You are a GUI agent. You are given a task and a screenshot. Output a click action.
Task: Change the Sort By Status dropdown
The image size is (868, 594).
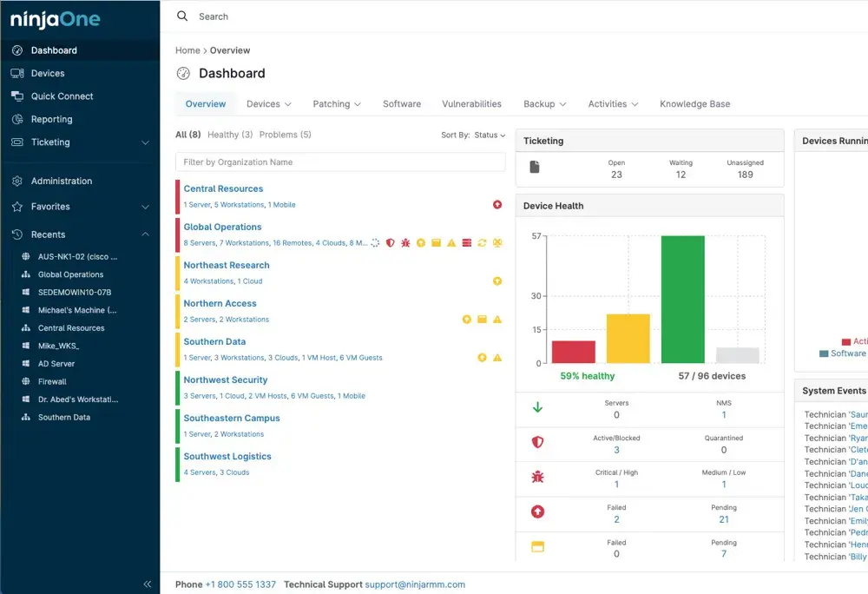click(x=490, y=135)
